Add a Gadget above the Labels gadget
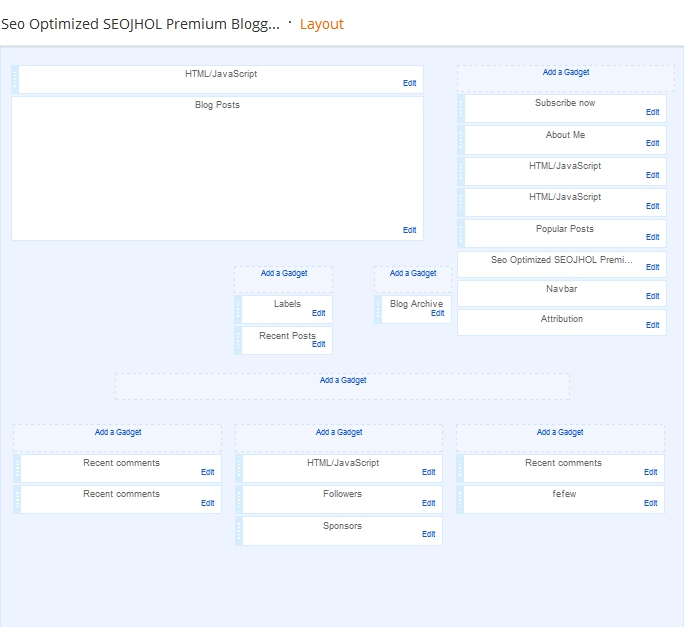 point(284,273)
